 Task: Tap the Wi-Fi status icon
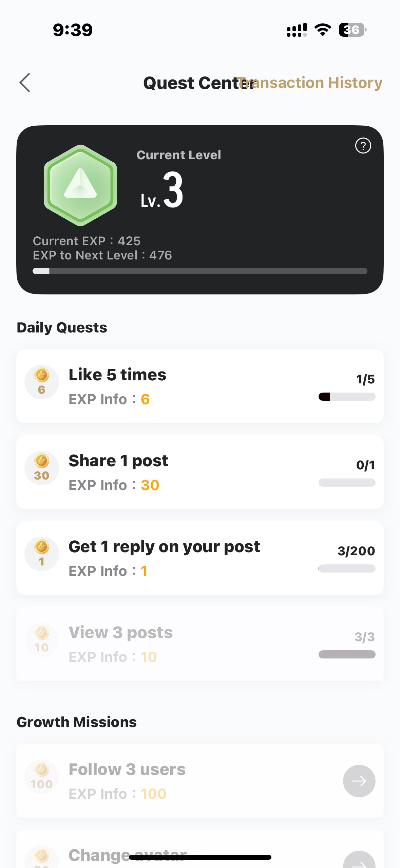[x=323, y=30]
